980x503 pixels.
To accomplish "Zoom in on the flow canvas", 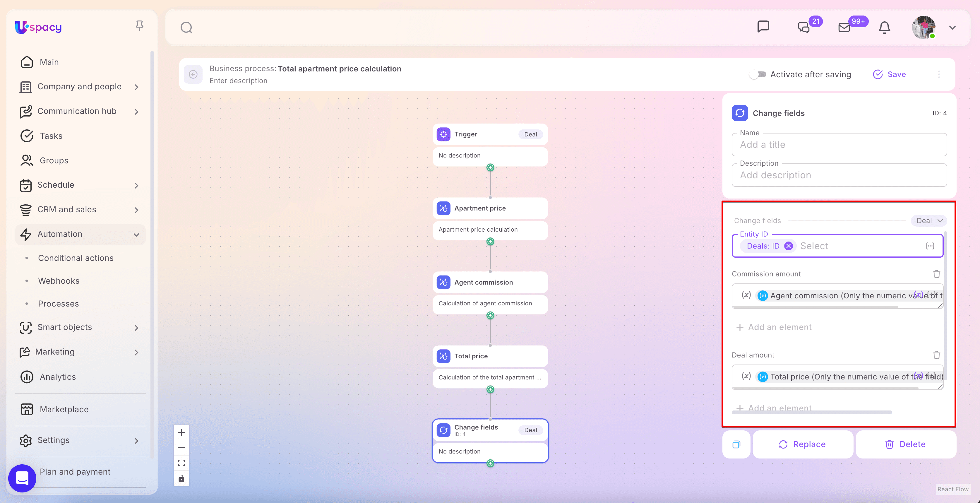I will (x=181, y=432).
